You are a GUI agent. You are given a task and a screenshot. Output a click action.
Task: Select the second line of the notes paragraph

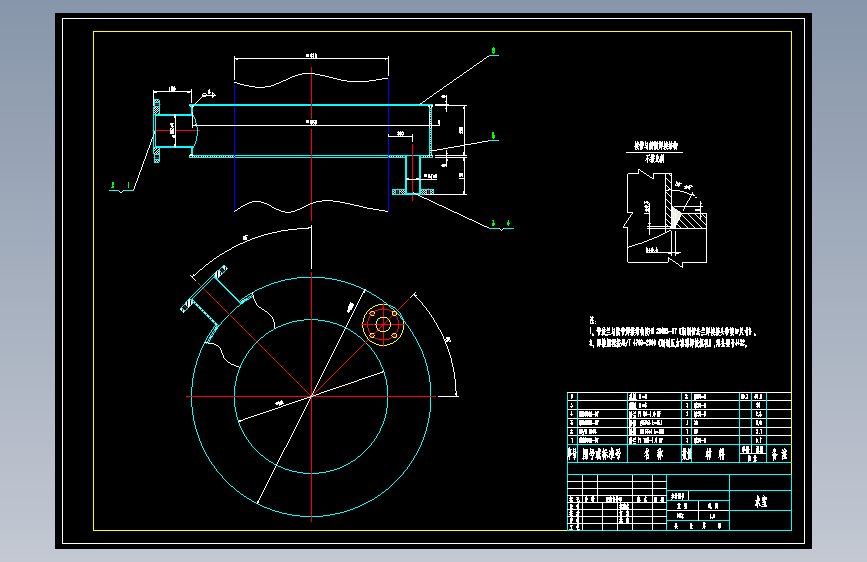[668, 344]
